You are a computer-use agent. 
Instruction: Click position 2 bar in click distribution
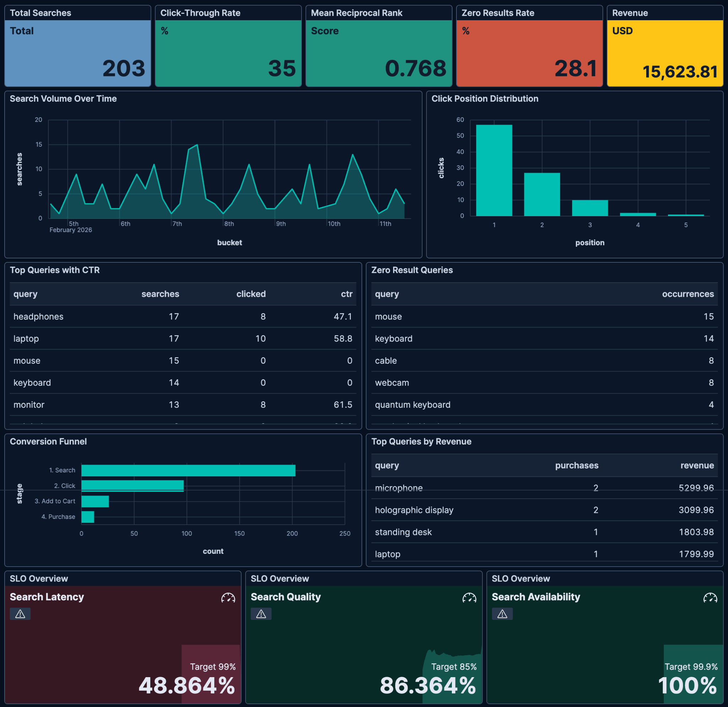pyautogui.click(x=542, y=194)
